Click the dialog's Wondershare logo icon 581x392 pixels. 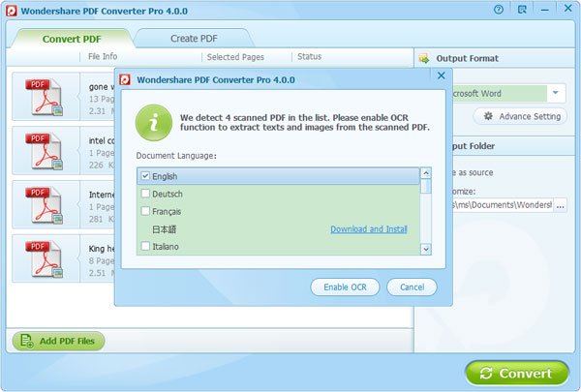(x=125, y=79)
